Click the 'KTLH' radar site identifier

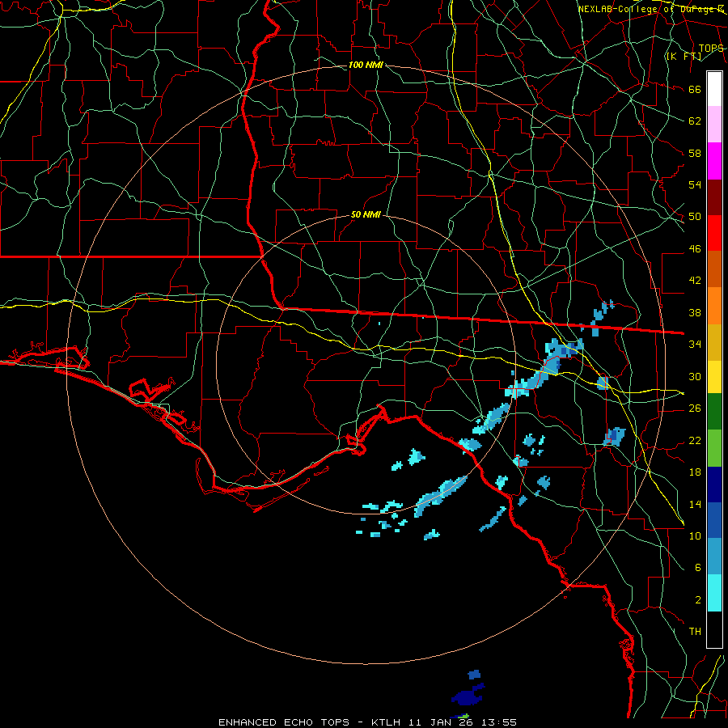(x=387, y=722)
